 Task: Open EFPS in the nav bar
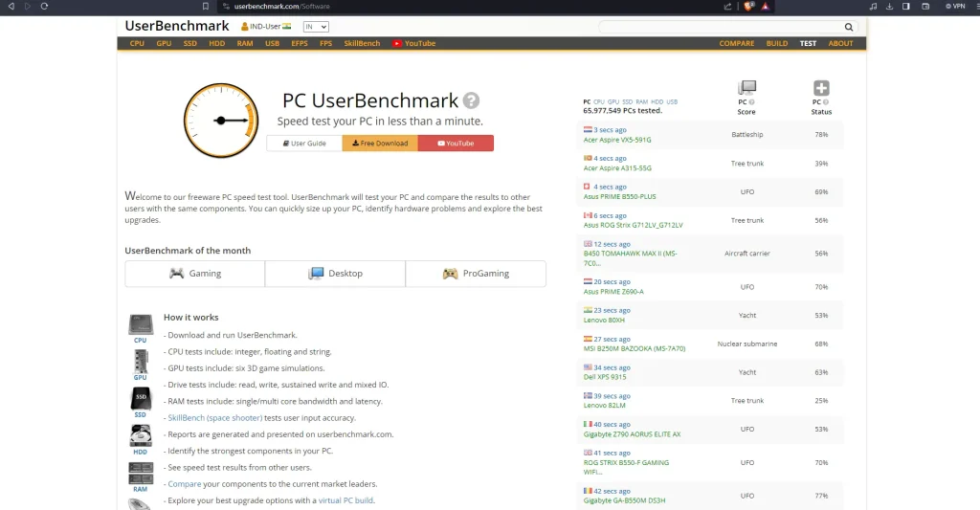[300, 44]
